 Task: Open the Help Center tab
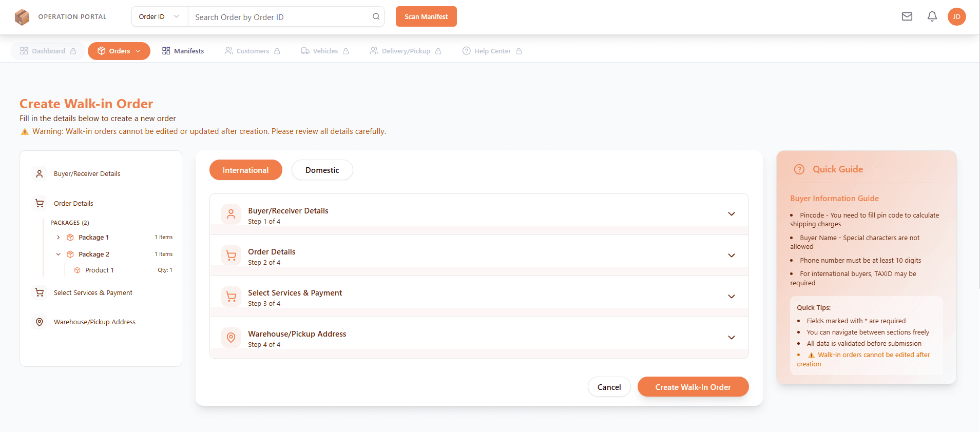(492, 51)
